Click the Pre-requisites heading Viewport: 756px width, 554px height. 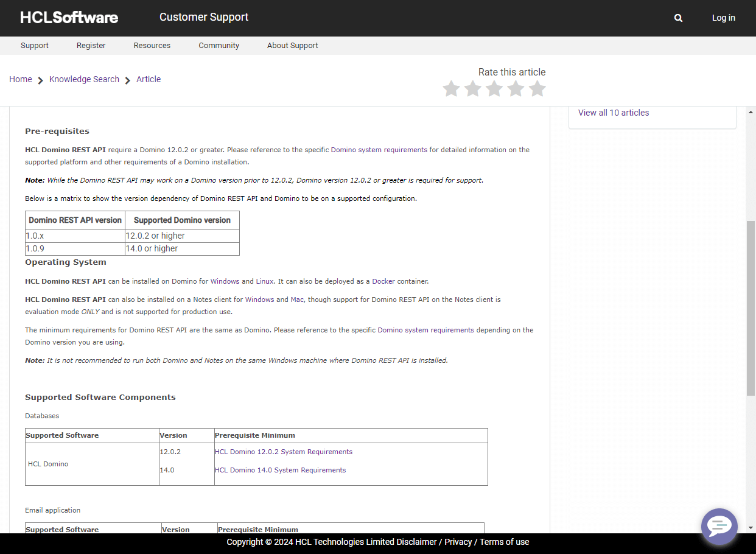(x=57, y=131)
